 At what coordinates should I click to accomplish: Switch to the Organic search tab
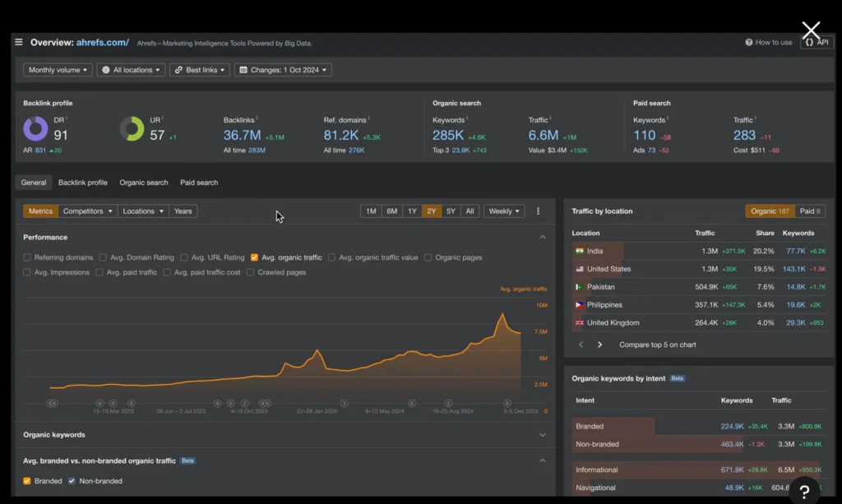(x=143, y=183)
